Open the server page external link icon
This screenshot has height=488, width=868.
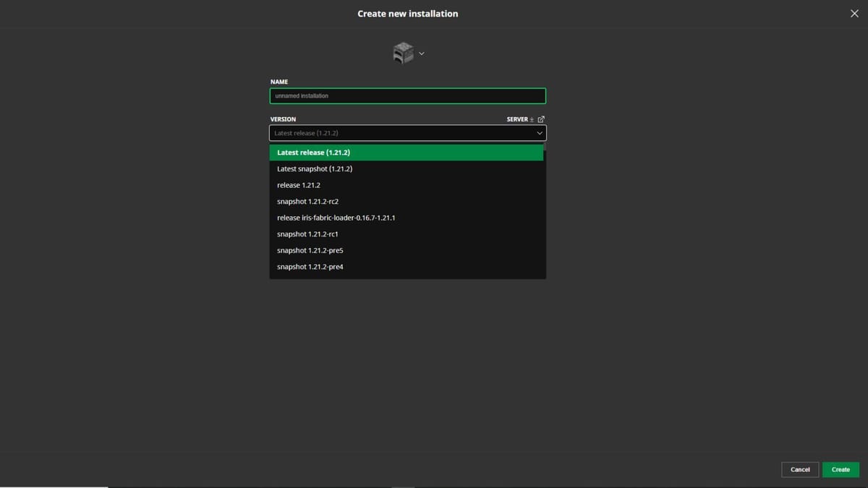point(541,119)
